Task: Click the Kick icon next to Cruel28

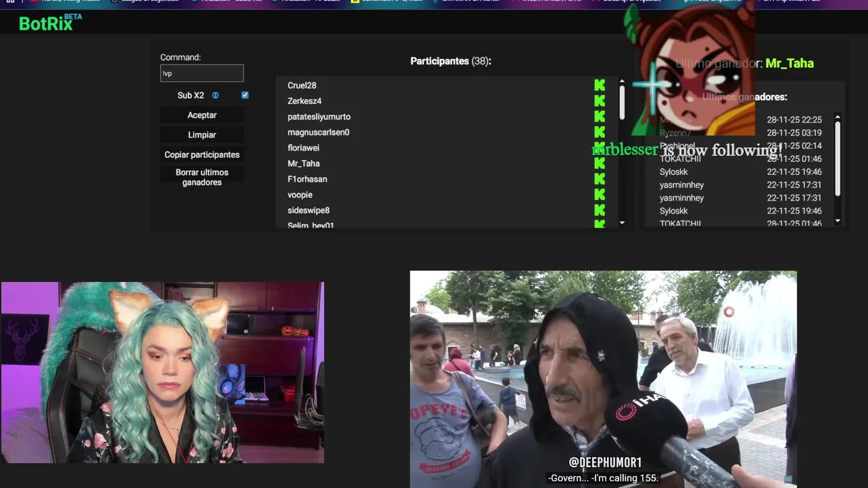Action: [x=599, y=85]
